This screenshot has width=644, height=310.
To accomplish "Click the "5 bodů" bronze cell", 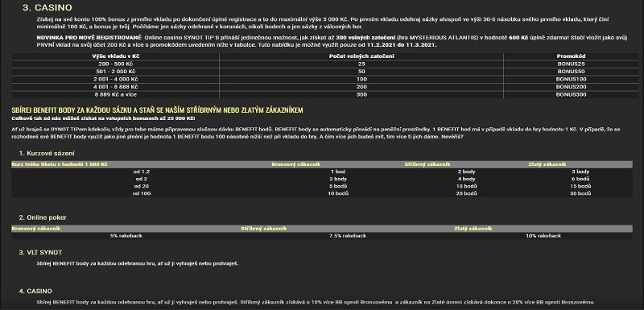I will 338,187.
